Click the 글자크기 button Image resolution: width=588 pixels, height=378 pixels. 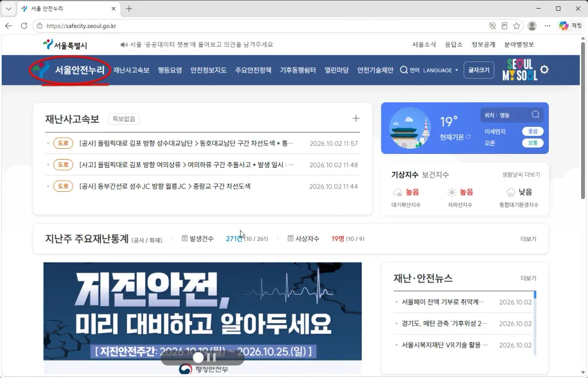(x=479, y=70)
